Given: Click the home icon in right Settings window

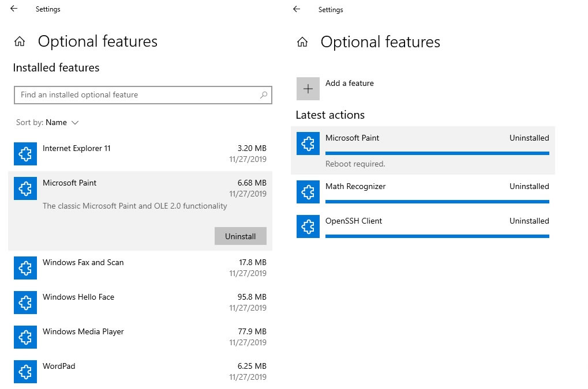Looking at the screenshot, I should pos(302,42).
